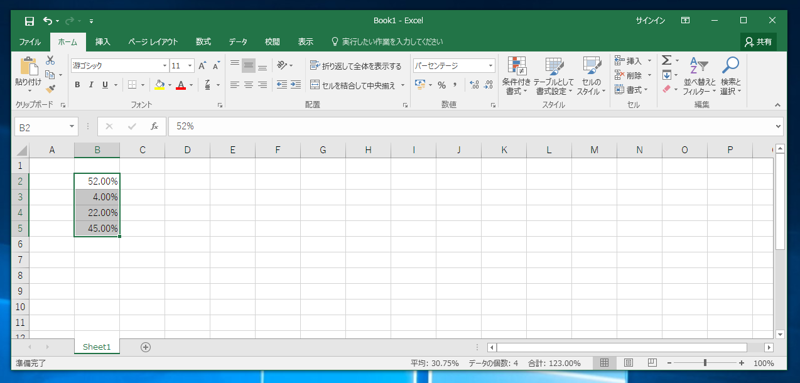Image resolution: width=800 pixels, height=383 pixels.
Task: Toggle align text left
Action: (235, 85)
